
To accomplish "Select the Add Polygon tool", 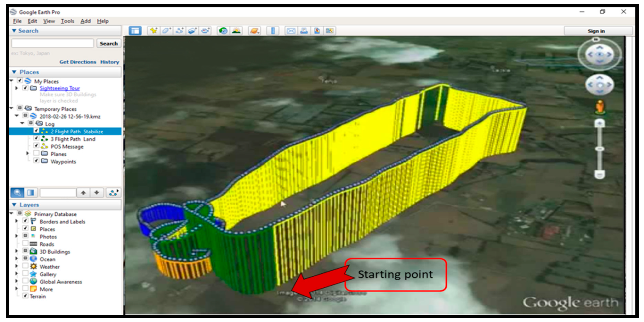I will pyautogui.click(x=166, y=31).
